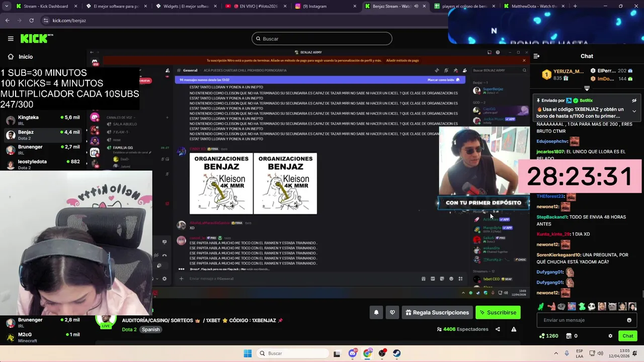Open Windows Start menu
The width and height of the screenshot is (644, 362).
(248, 353)
